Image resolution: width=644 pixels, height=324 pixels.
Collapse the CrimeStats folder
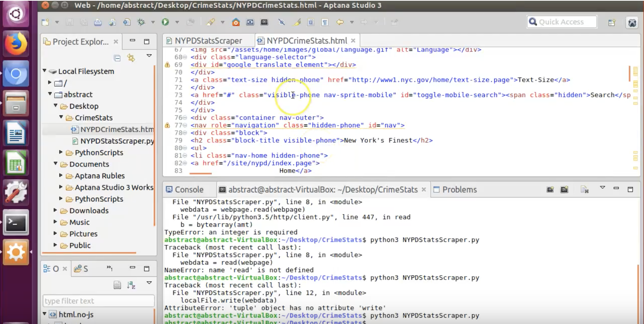click(61, 117)
